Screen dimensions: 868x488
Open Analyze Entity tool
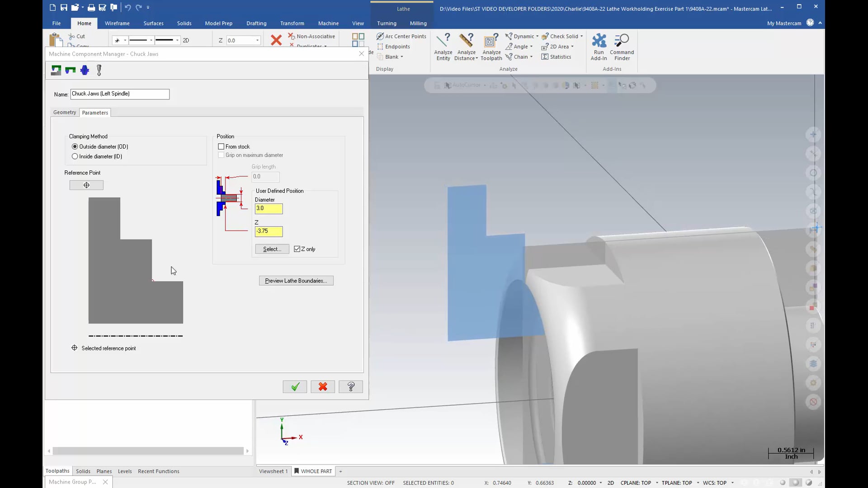coord(443,47)
